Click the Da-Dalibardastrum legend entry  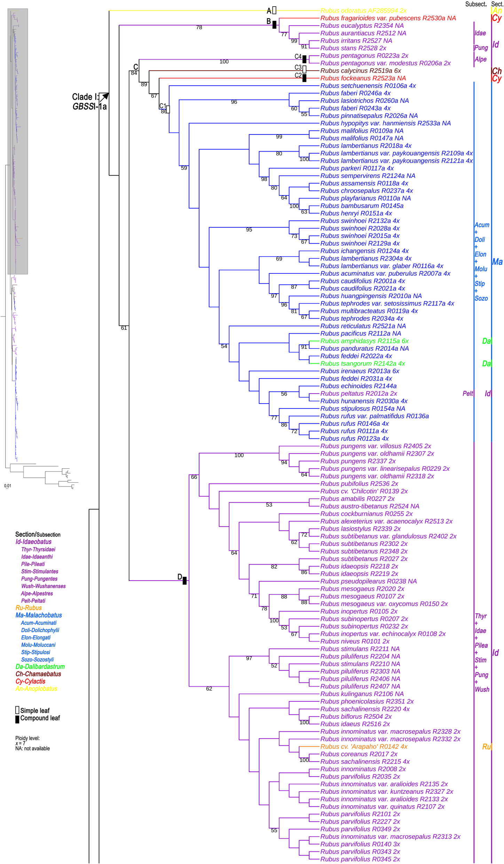[40, 667]
